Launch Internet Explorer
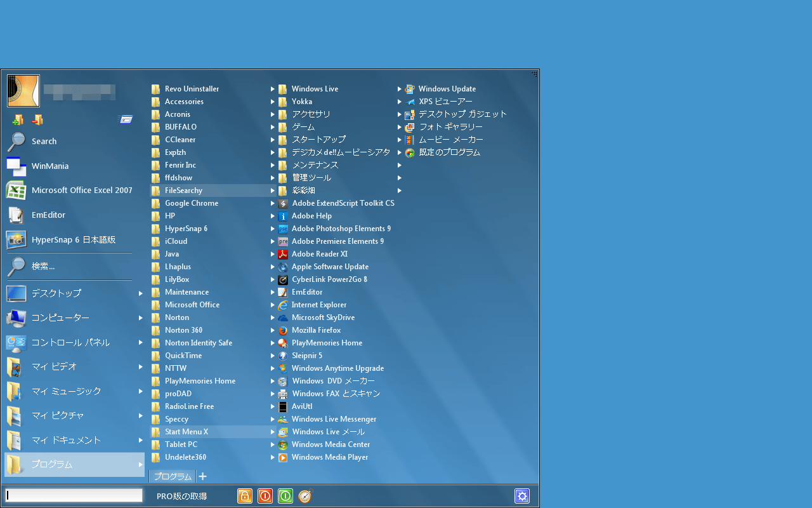The width and height of the screenshot is (812, 508). [x=313, y=305]
